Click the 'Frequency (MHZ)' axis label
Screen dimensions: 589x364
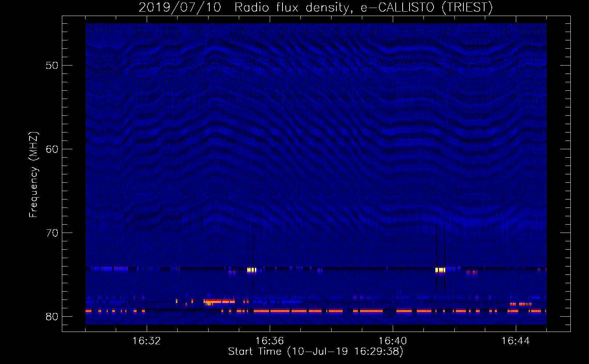pyautogui.click(x=33, y=175)
